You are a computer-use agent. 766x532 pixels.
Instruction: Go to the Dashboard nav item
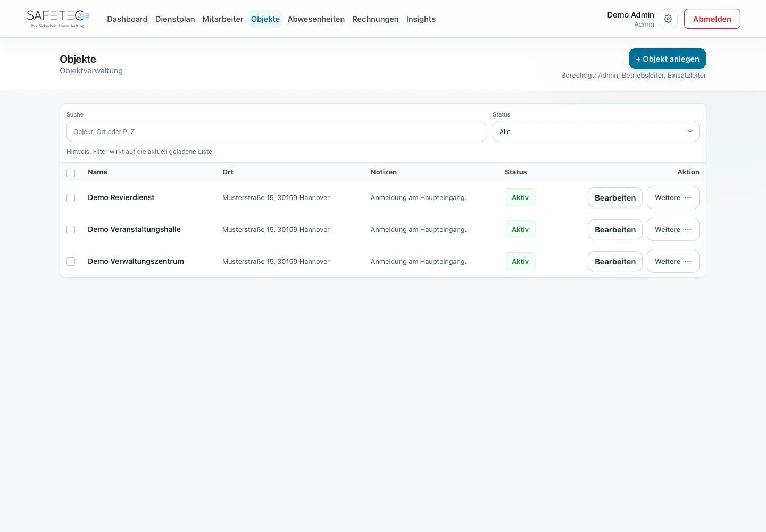pyautogui.click(x=127, y=19)
